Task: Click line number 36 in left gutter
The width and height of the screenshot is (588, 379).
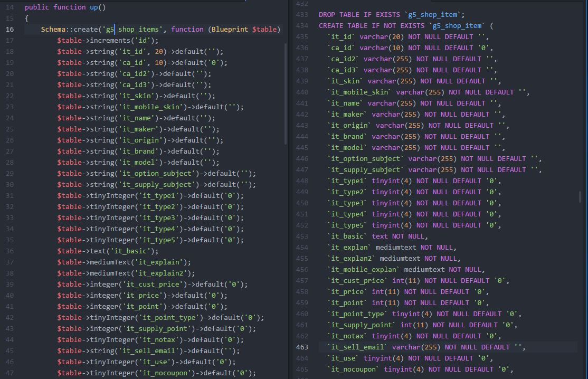Action: 10,251
